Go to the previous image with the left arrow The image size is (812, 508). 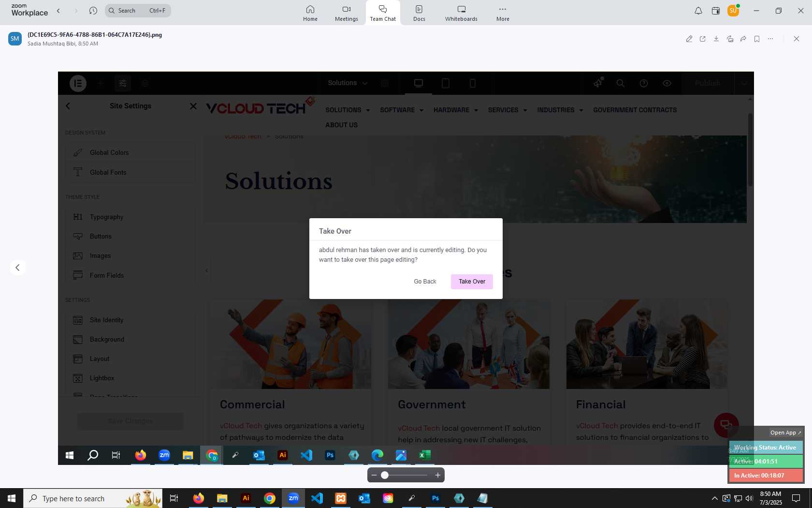17,268
